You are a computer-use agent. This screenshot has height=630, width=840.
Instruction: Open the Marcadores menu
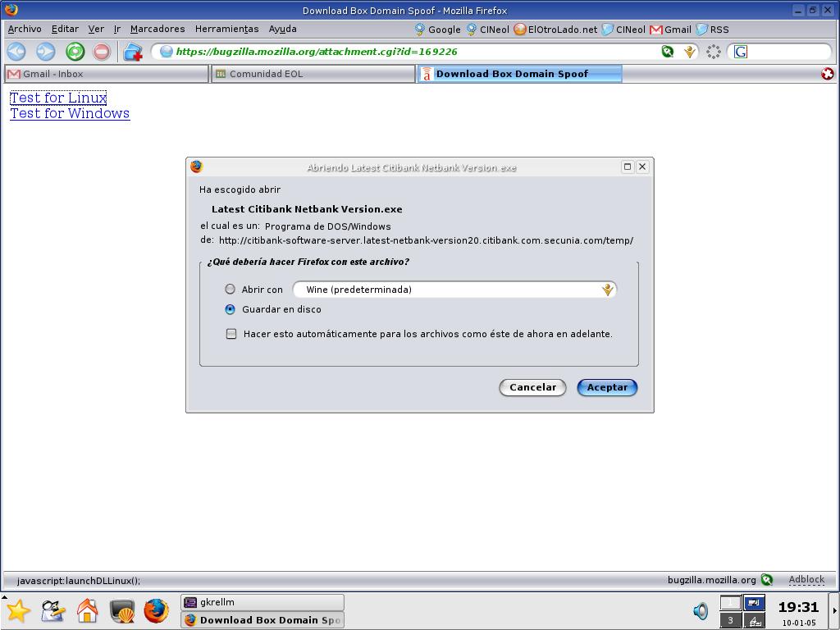157,29
